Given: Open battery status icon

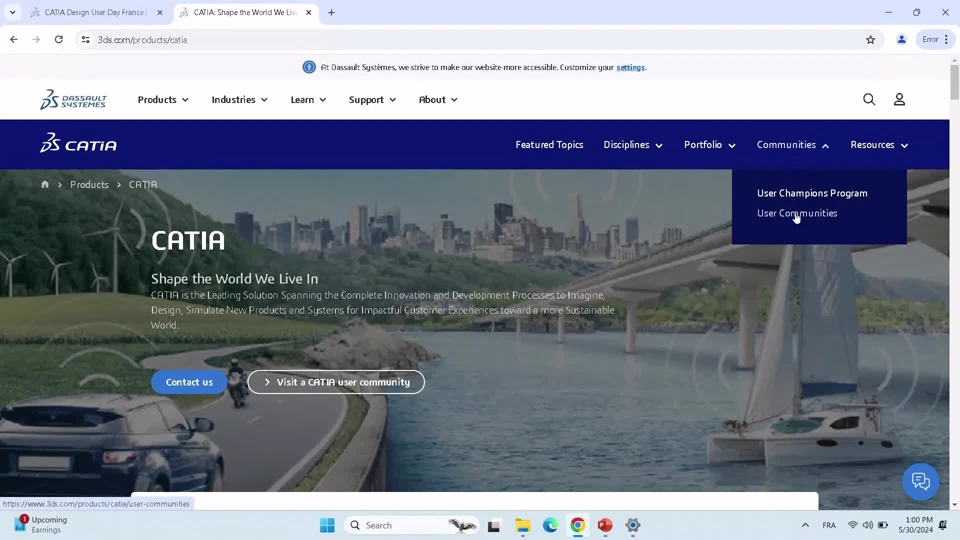Looking at the screenshot, I should point(883,525).
